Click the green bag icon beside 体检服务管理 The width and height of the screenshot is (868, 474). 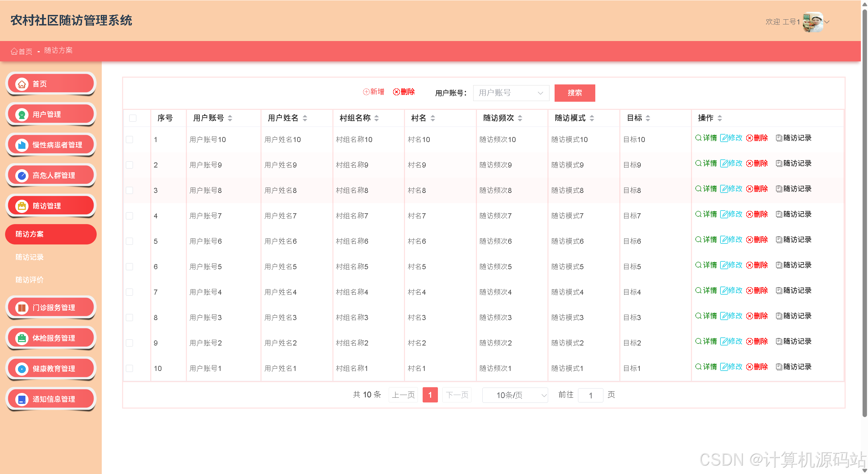pyautogui.click(x=22, y=338)
